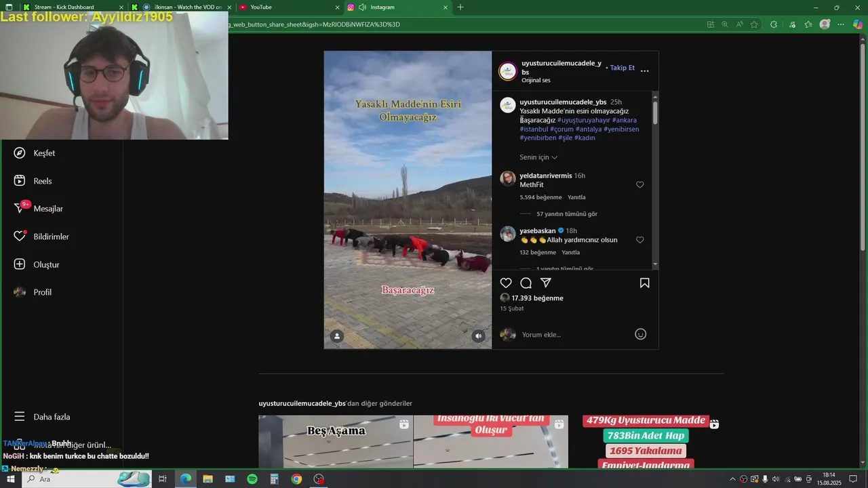Close the Instagram browser tab
This screenshot has width=868, height=488.
click(x=446, y=7)
